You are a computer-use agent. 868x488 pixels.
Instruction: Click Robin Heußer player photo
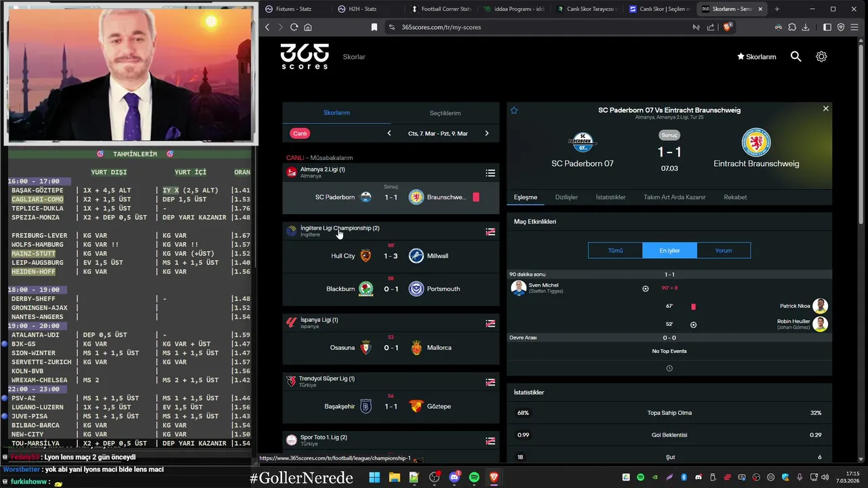[820, 324]
